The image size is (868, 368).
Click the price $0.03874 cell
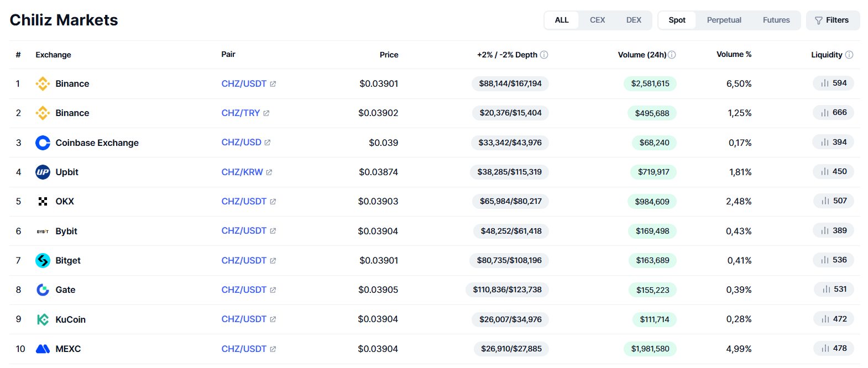pos(378,172)
